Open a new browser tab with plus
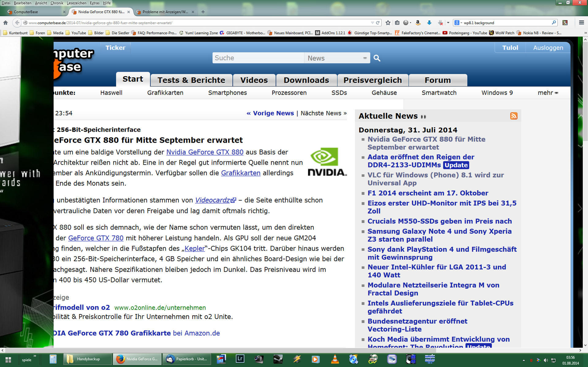Screen dimensions: 588x367 click(203, 12)
